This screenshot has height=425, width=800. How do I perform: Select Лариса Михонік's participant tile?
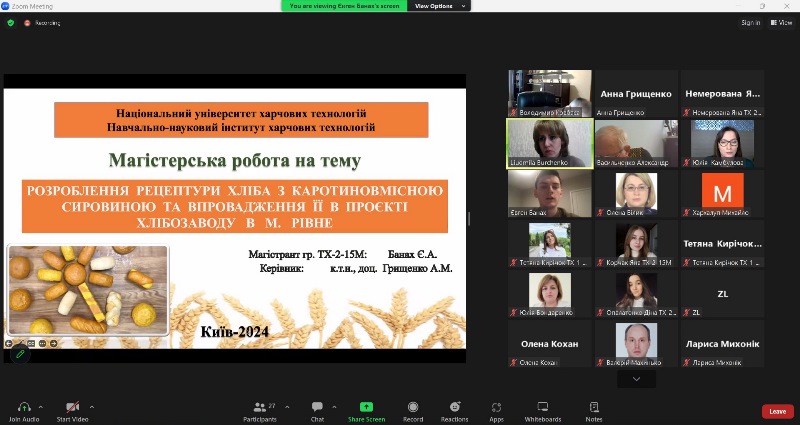tap(722, 344)
